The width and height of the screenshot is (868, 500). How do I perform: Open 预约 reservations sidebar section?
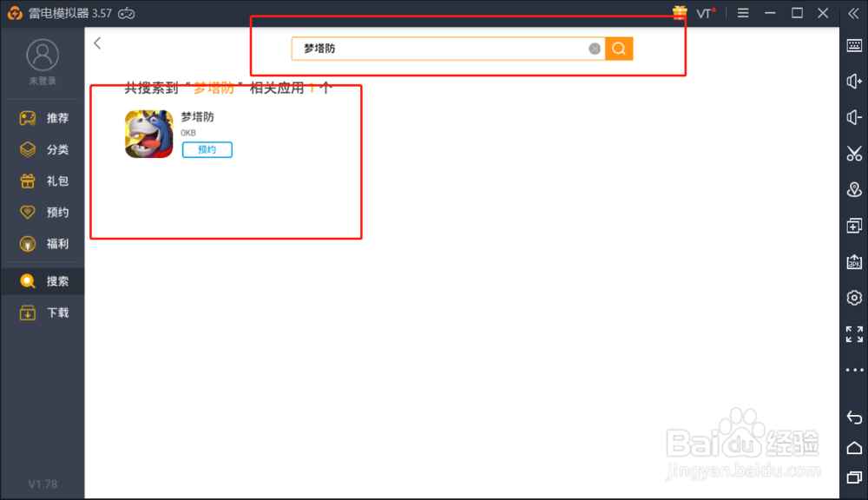coord(43,212)
